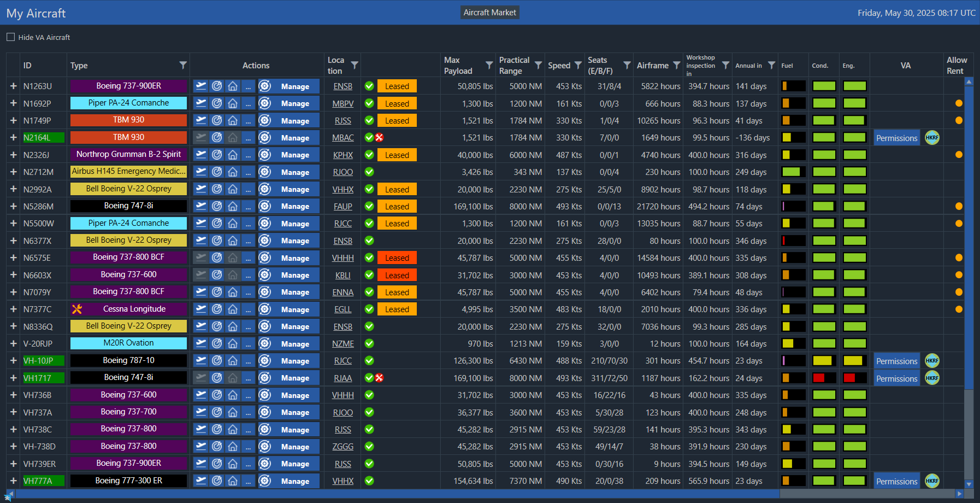Toggle Allow Rent dot for N5286M
This screenshot has height=503, width=980.
pos(959,206)
